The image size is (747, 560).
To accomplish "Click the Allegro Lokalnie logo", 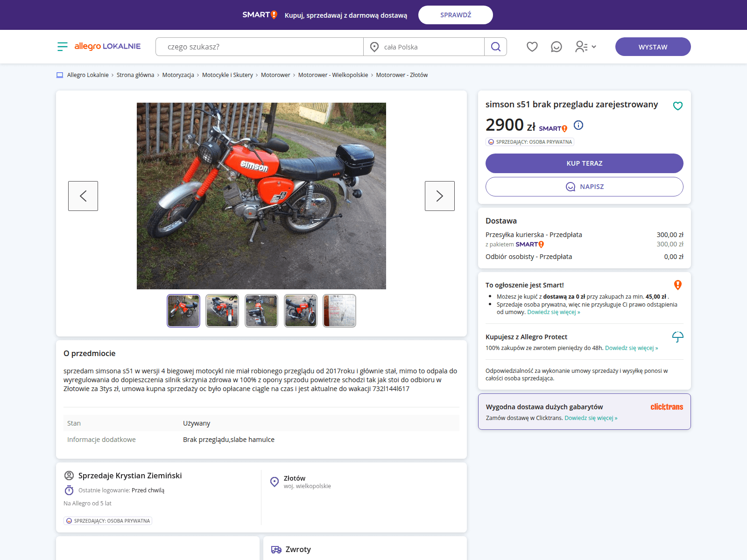I will [107, 46].
